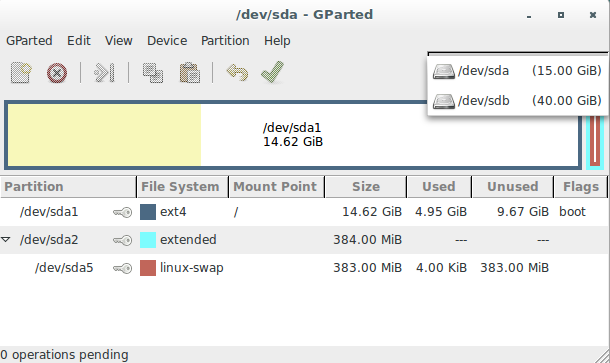The width and height of the screenshot is (610, 363).
Task: Sort by the Unused column header
Action: (x=513, y=187)
